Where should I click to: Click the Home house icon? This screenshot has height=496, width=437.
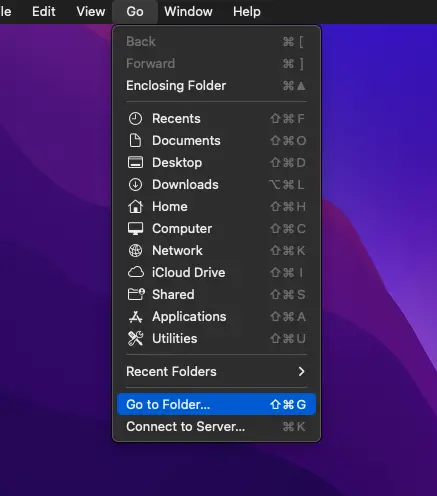click(x=135, y=207)
